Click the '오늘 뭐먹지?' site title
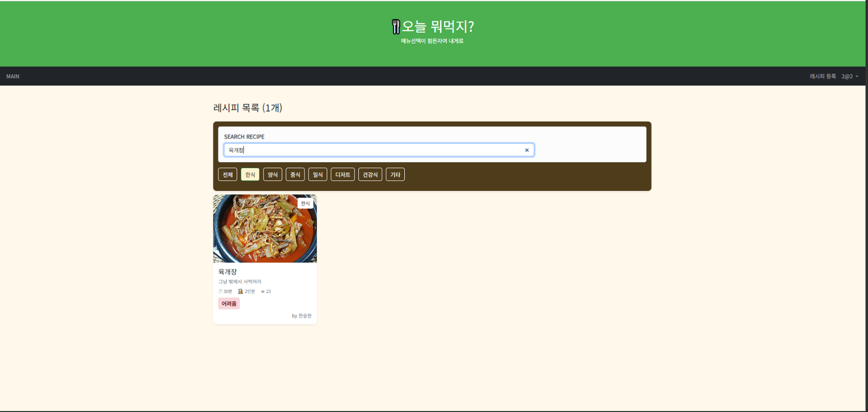This screenshot has height=412, width=868. pos(437,26)
